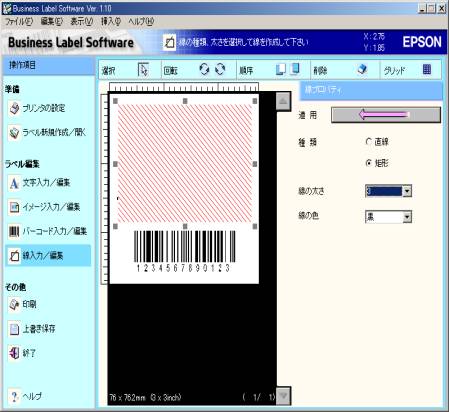Select イメージ入力/編集 image input tool
Viewport: 449px width, 412px height.
(x=44, y=207)
